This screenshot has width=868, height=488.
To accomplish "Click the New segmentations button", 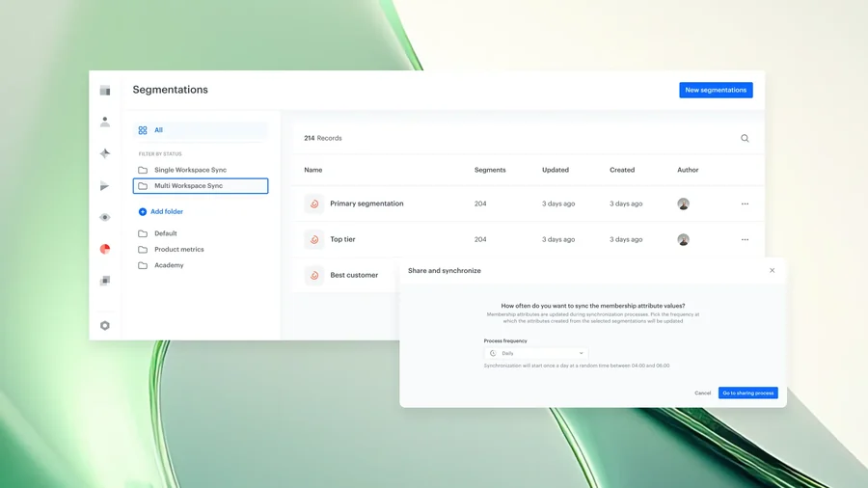I will tap(716, 91).
